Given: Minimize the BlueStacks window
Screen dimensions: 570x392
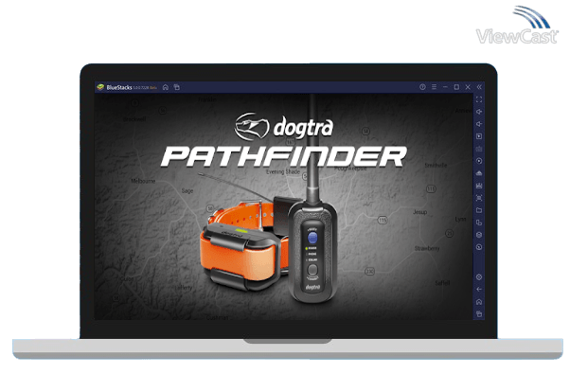Looking at the screenshot, I should pyautogui.click(x=445, y=87).
